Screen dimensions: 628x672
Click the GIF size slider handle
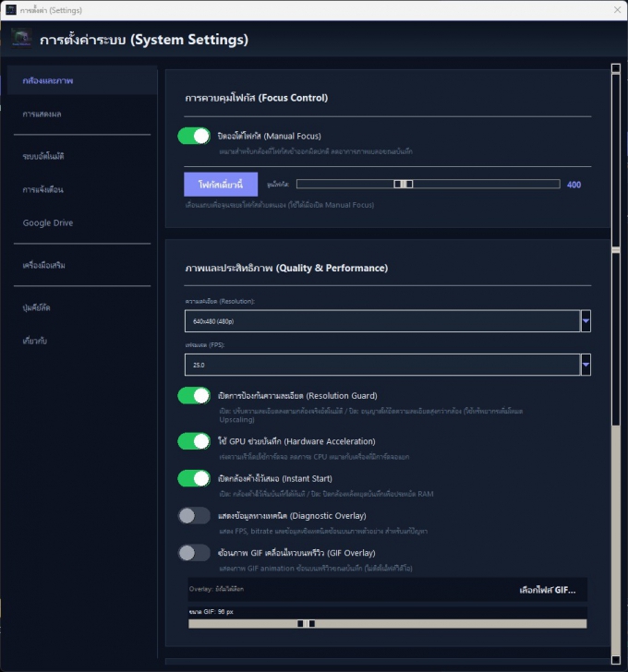tap(306, 624)
